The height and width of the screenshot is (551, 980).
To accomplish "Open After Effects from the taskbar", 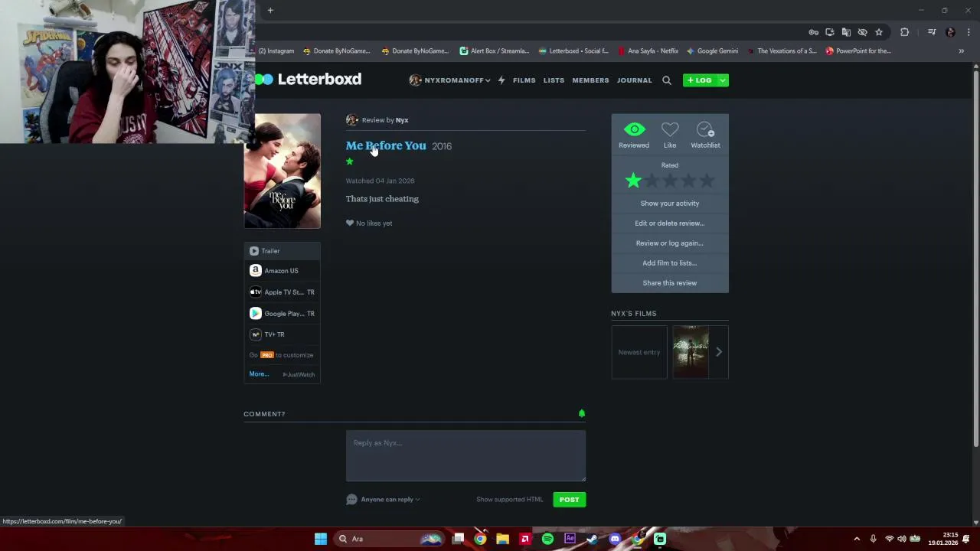I will point(570,539).
